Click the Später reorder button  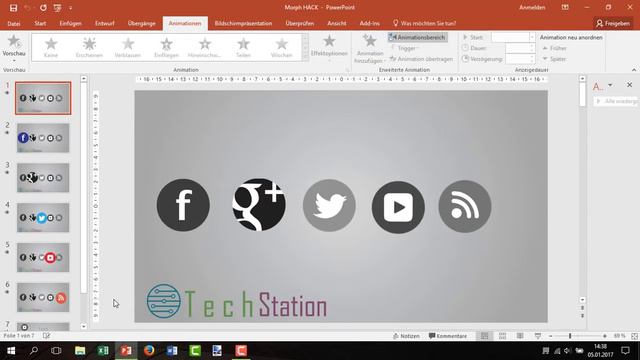click(554, 59)
